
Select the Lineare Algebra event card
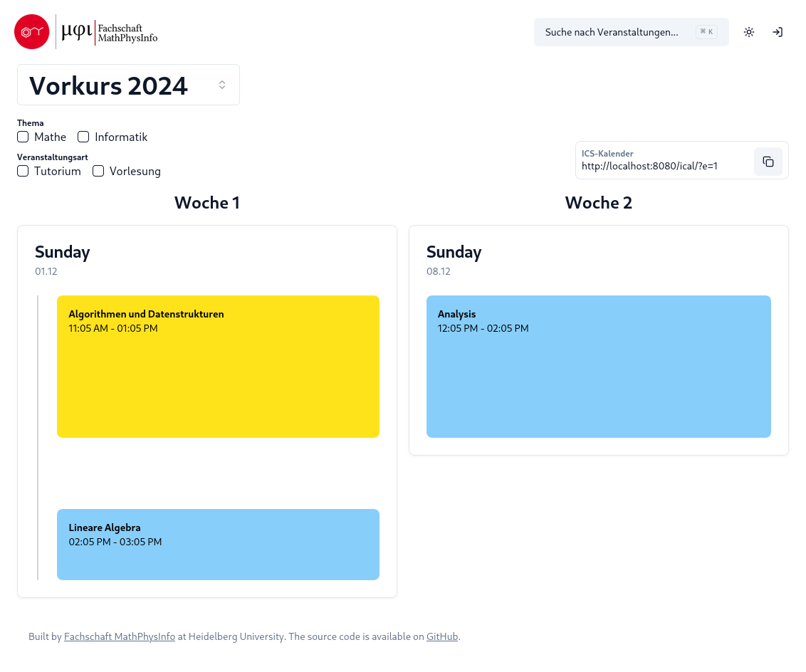218,545
